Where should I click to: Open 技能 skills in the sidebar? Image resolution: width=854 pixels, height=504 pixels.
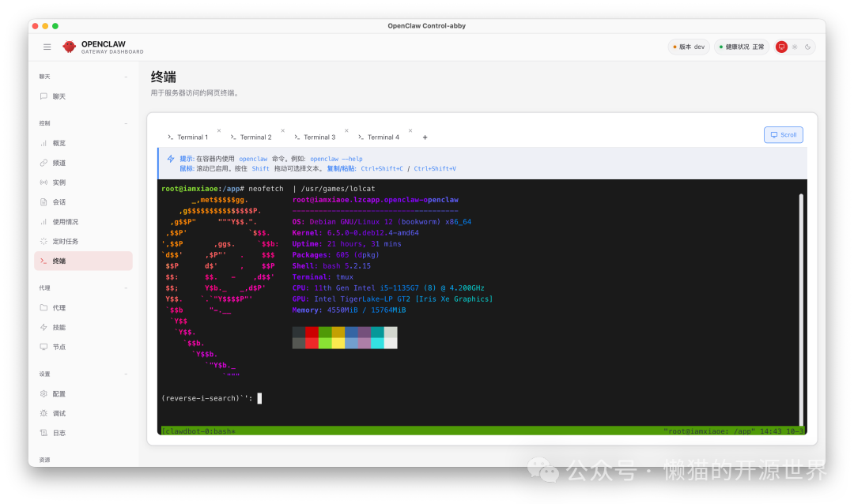(x=59, y=327)
